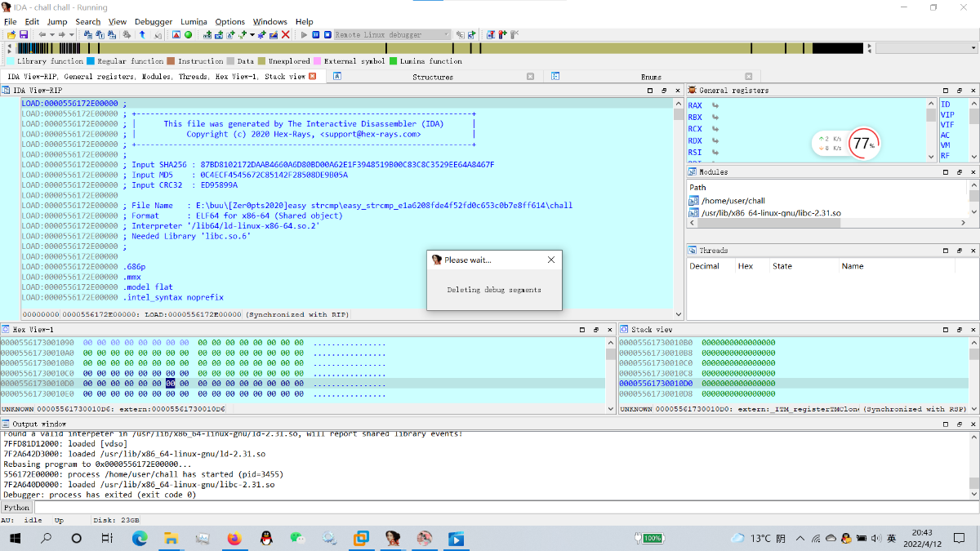The image size is (980, 551).
Task: Click the Save database floppy icon
Action: [x=24, y=34]
